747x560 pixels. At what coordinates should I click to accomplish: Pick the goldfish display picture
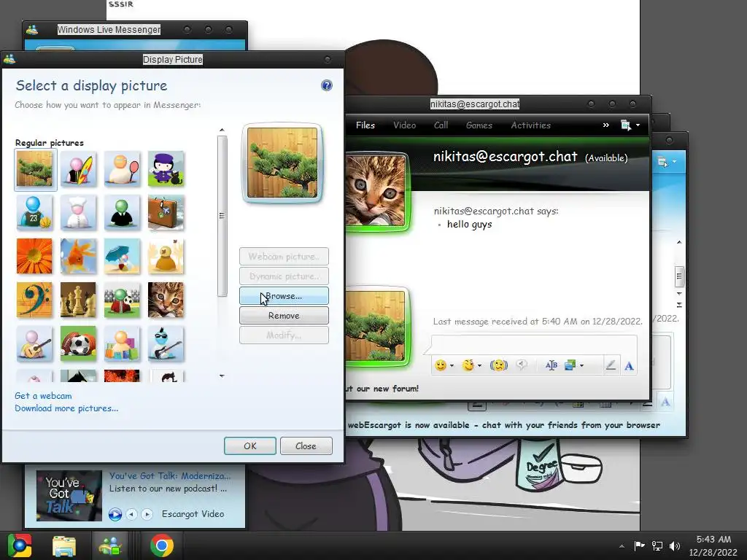click(78, 257)
